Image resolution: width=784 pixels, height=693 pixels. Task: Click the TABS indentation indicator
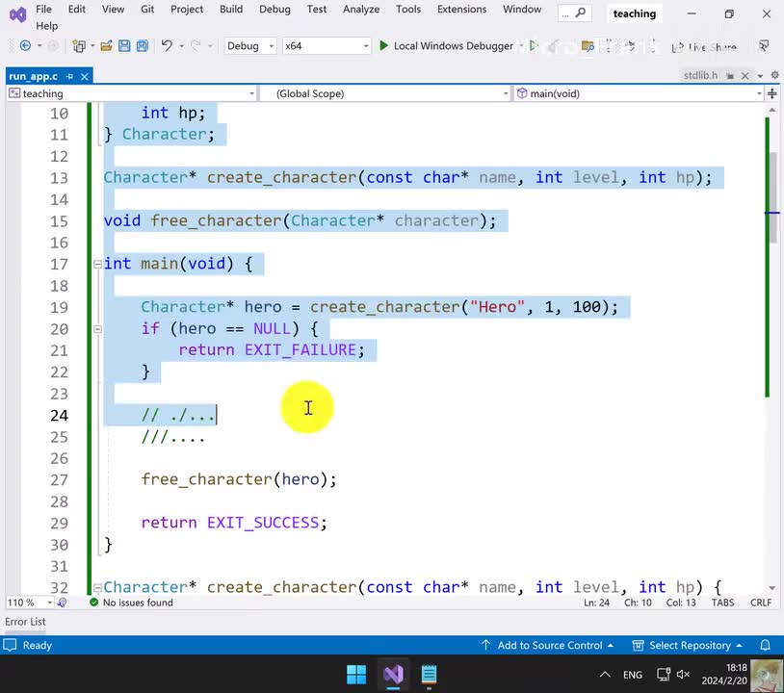[x=722, y=603]
